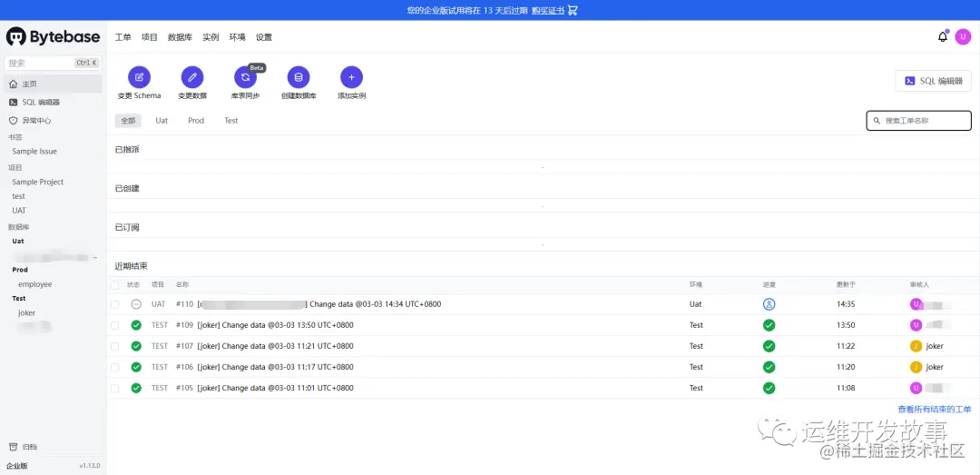Image resolution: width=980 pixels, height=475 pixels.
Task: Open the test project in sidebar
Action: pyautogui.click(x=19, y=196)
